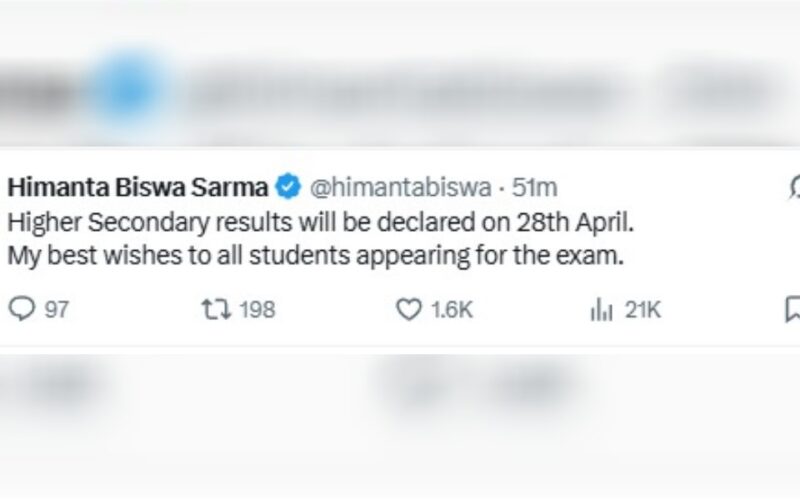Click the partial icon right of the timestamp
The height and width of the screenshot is (500, 800).
pos(793,186)
